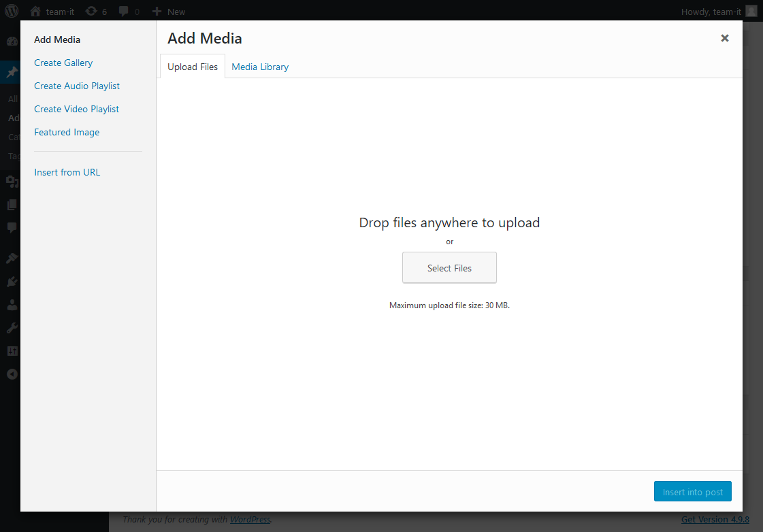Click the user avatar next to Howdy
The height and width of the screenshot is (532, 763).
pos(751,11)
